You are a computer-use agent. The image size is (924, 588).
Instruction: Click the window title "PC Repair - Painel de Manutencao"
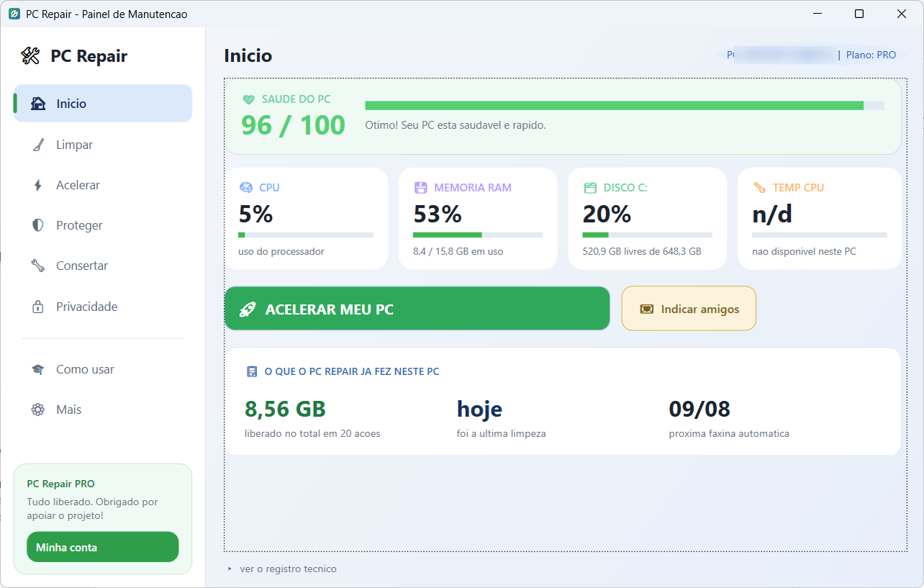[107, 14]
